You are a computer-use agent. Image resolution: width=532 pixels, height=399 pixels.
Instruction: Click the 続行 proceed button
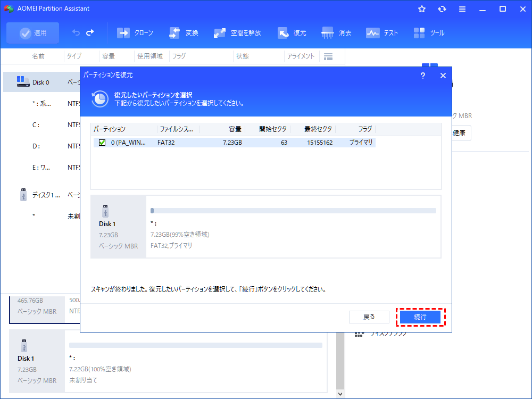[420, 317]
